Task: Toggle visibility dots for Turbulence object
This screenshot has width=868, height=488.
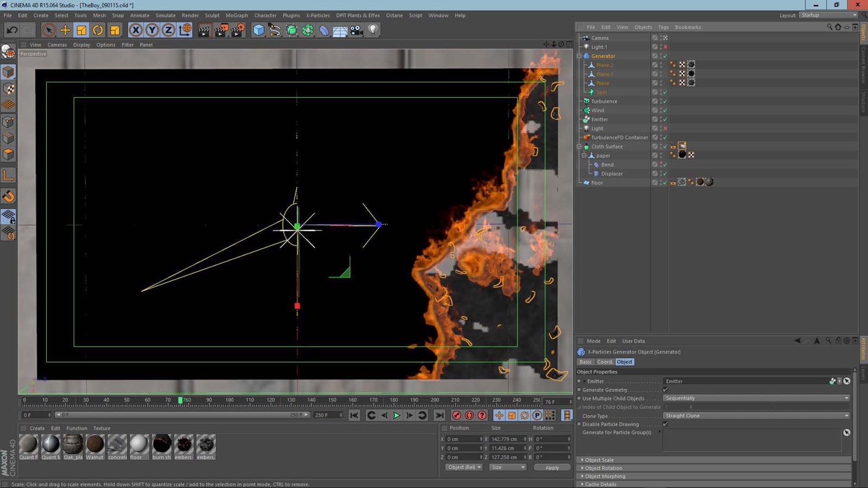Action: (661, 101)
